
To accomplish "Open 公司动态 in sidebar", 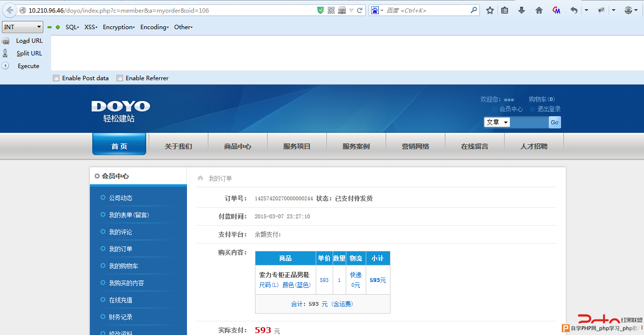I will point(120,198).
